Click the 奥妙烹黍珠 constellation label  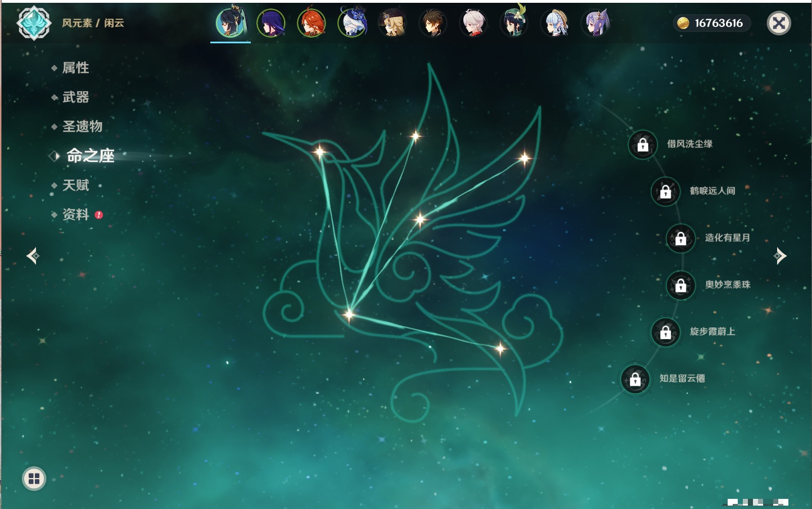pyautogui.click(x=728, y=285)
